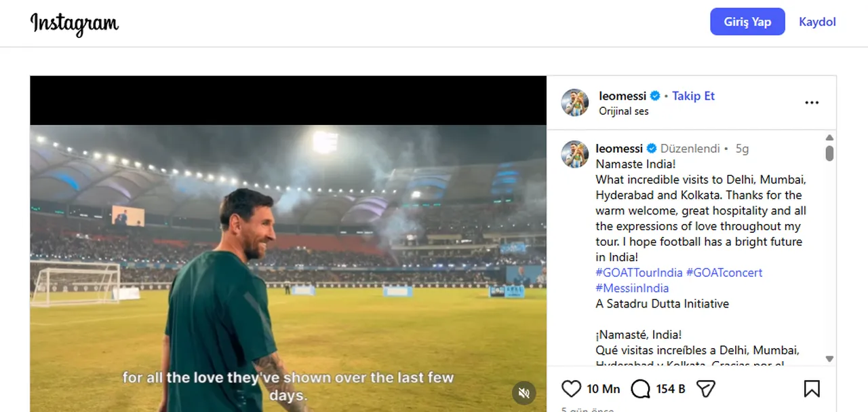The image size is (868, 412).
Task: Click the Instagram logo
Action: pos(74,22)
